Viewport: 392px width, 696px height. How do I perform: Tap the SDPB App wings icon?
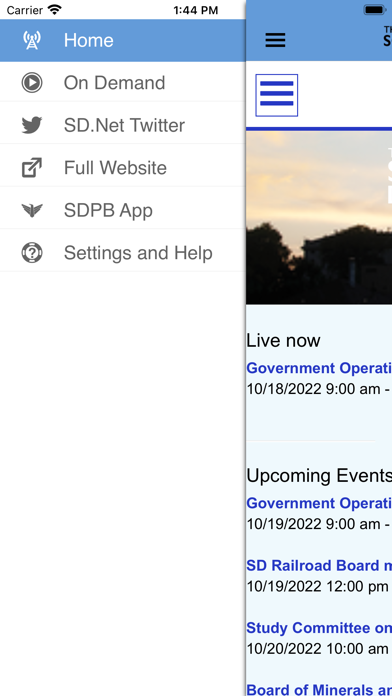(32, 210)
